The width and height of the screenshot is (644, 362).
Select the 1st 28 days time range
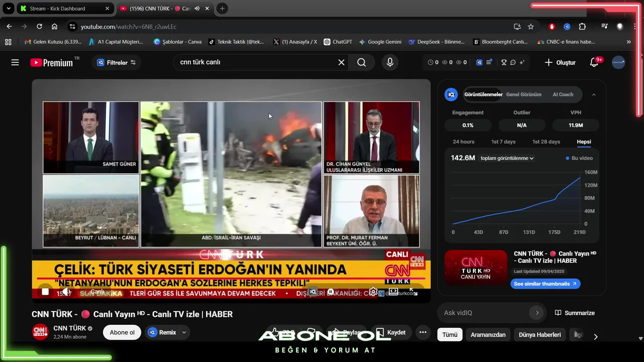coord(546,142)
